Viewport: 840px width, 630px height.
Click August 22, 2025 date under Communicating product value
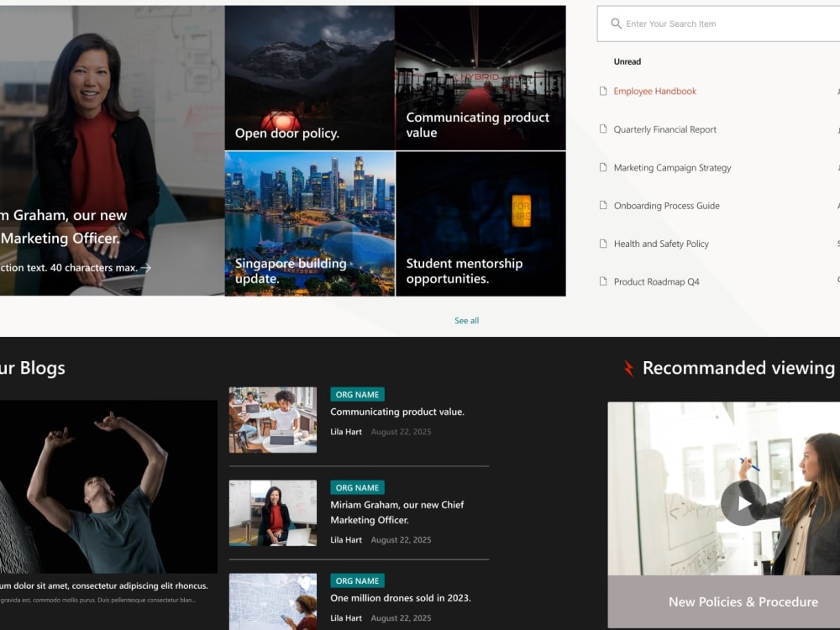[x=401, y=432]
